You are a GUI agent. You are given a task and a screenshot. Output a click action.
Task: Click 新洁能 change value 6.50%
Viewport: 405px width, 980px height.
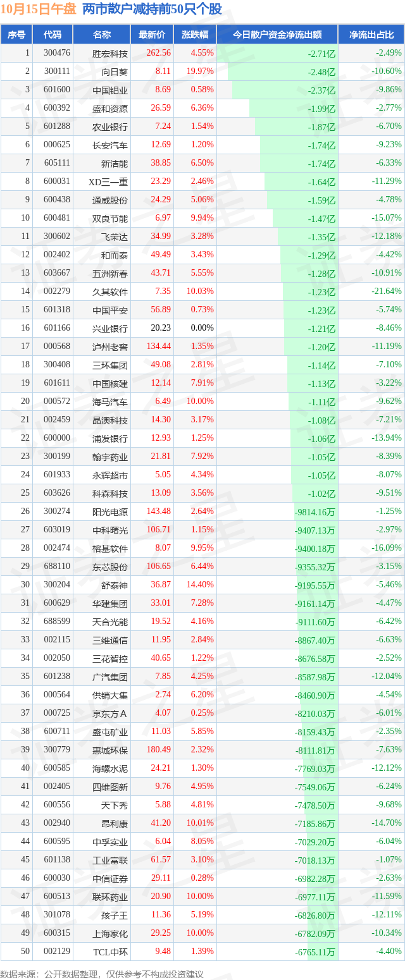(x=202, y=163)
